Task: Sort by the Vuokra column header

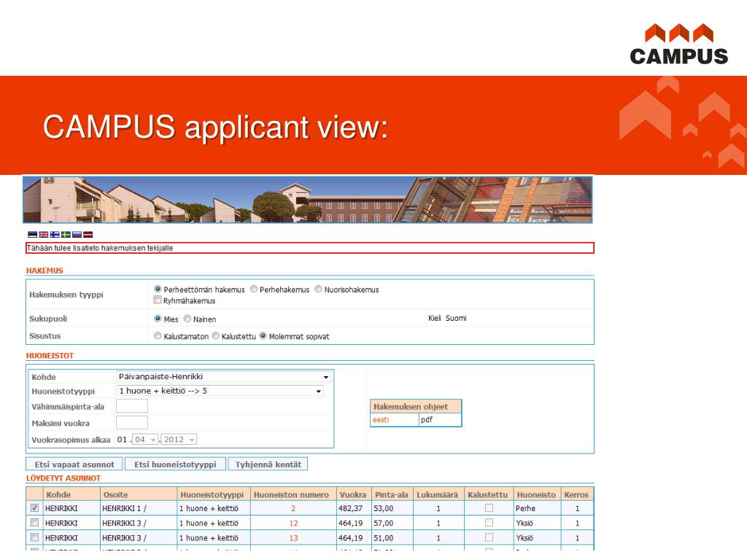Action: (353, 495)
